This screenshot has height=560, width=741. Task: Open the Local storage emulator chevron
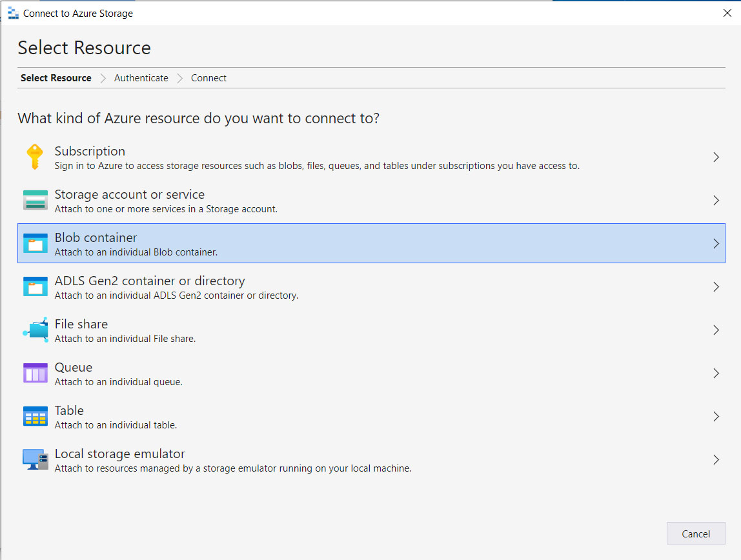pos(716,459)
